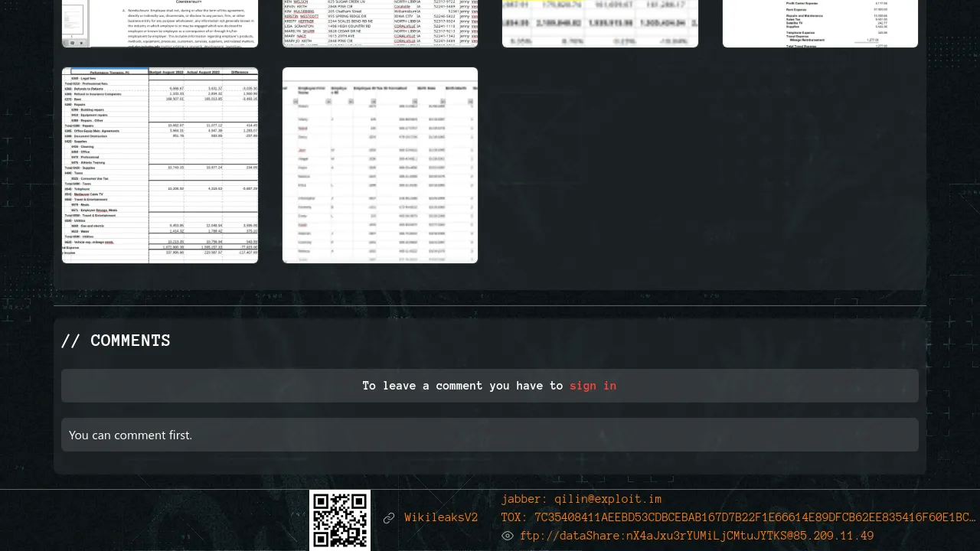Click the // COMMENTS section heading
The height and width of the screenshot is (551, 980).
116,341
